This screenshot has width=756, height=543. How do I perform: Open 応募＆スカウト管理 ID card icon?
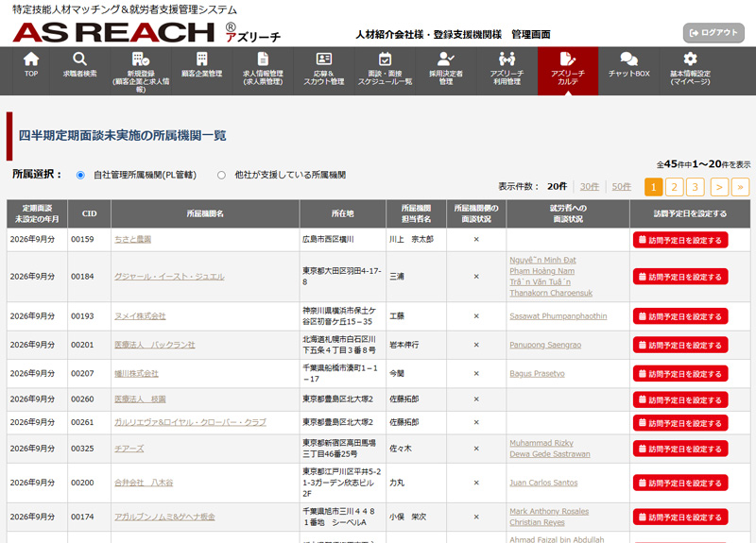[x=323, y=59]
